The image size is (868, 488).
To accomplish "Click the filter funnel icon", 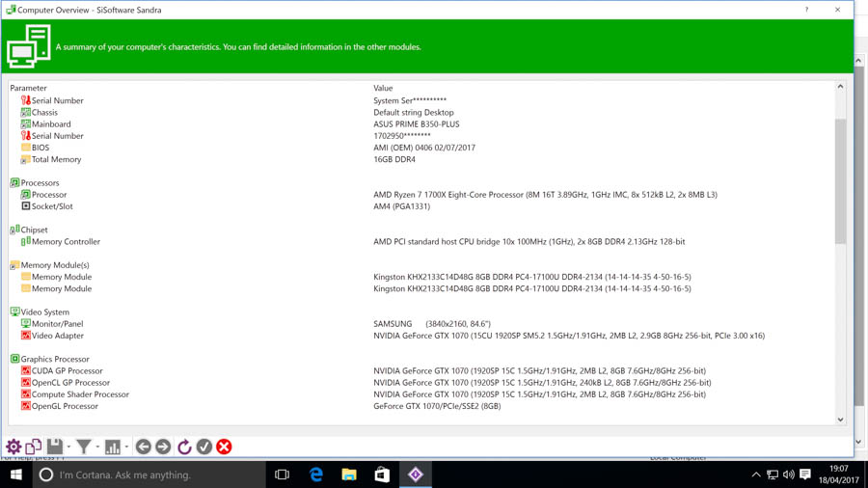I will (84, 447).
